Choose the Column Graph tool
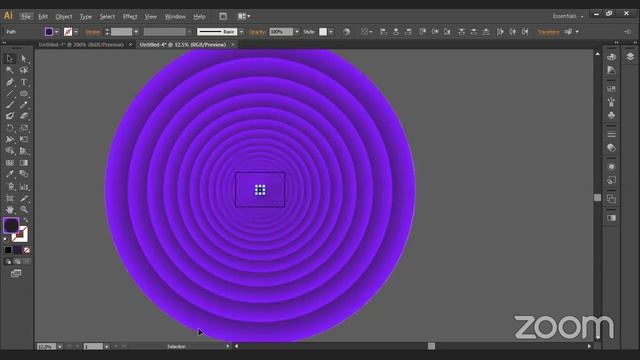Screen dimensions: 640x360 coord(24,187)
